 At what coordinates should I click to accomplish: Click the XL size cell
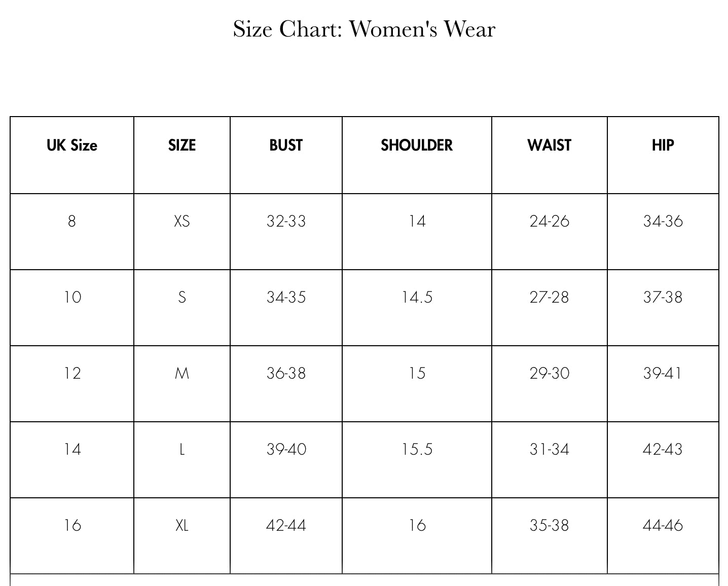[x=181, y=526]
